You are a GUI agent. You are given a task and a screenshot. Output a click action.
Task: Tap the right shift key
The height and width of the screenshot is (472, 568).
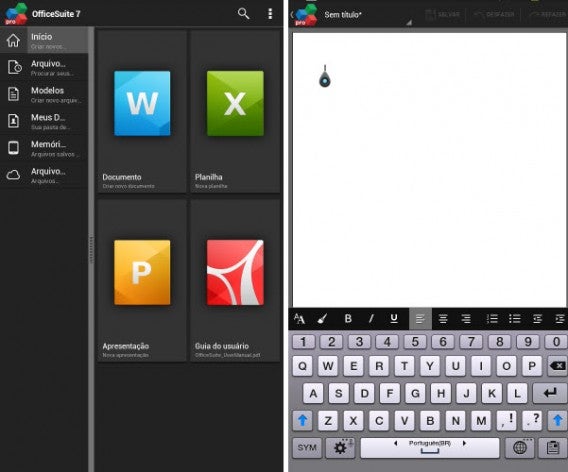(x=557, y=421)
